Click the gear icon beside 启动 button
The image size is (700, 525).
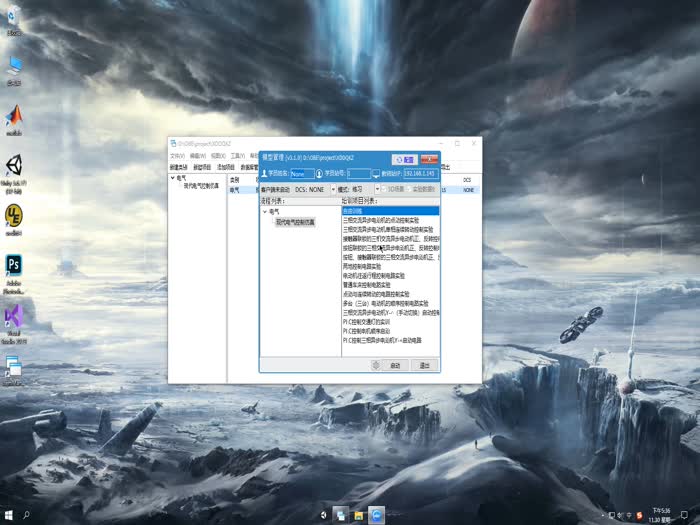point(375,365)
